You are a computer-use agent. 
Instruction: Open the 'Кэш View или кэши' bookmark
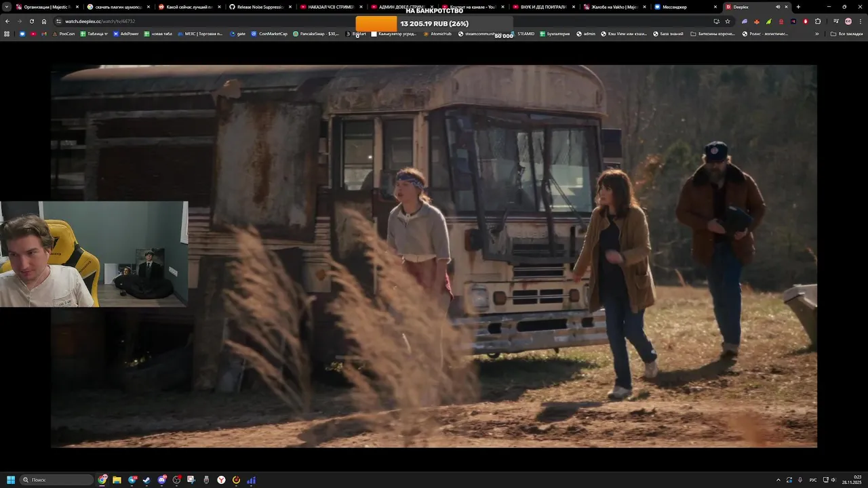[624, 33]
